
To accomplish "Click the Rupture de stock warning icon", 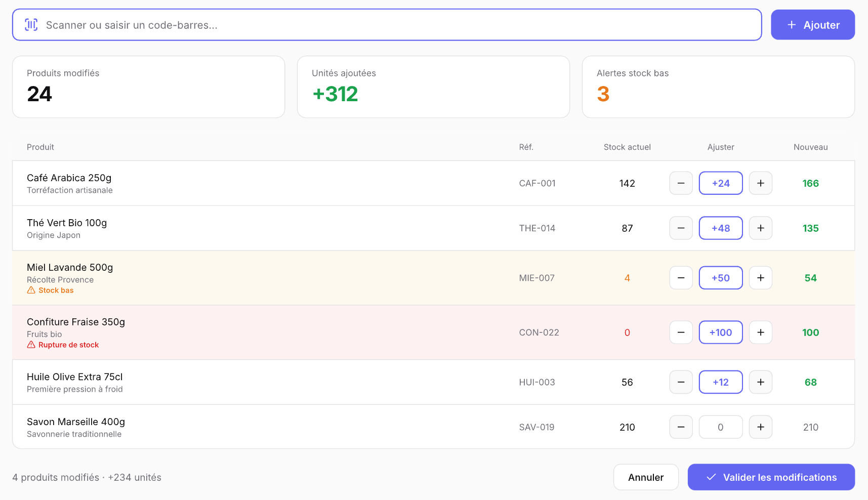I will (x=31, y=345).
